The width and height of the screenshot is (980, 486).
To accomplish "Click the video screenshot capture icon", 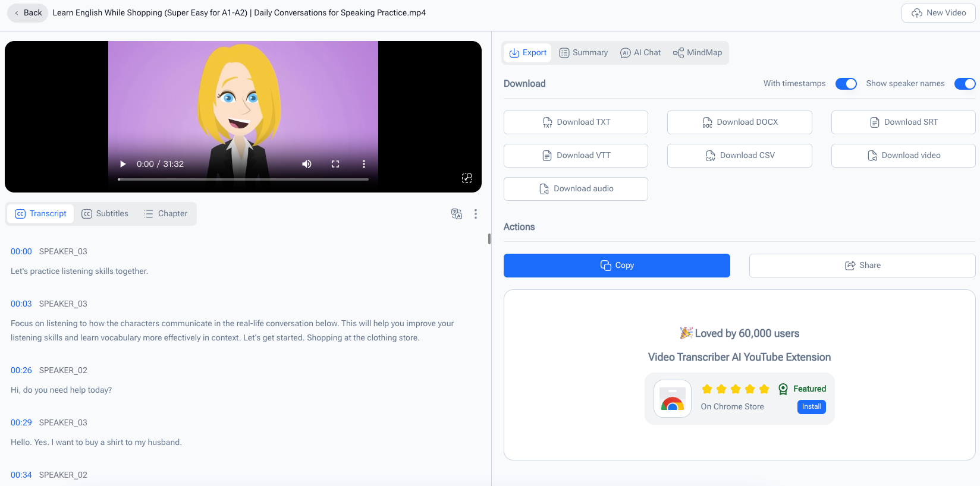I will click(x=467, y=178).
